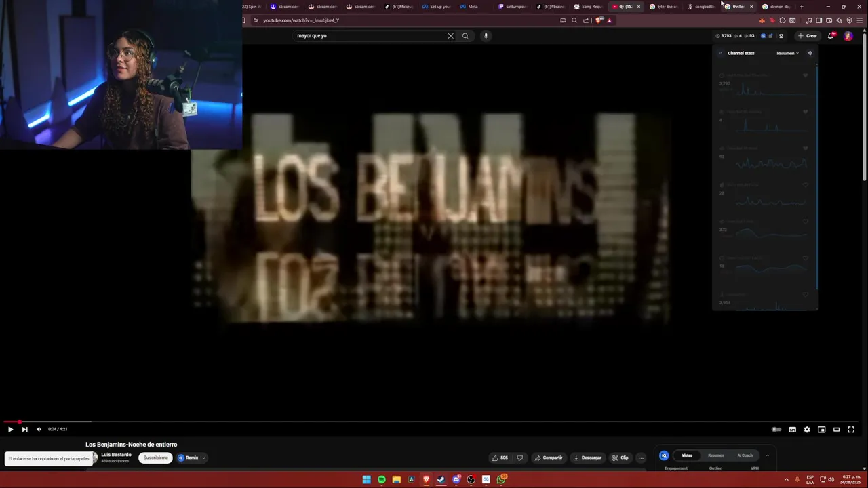The width and height of the screenshot is (868, 488).
Task: Show hidden system tray icons
Action: tap(787, 480)
